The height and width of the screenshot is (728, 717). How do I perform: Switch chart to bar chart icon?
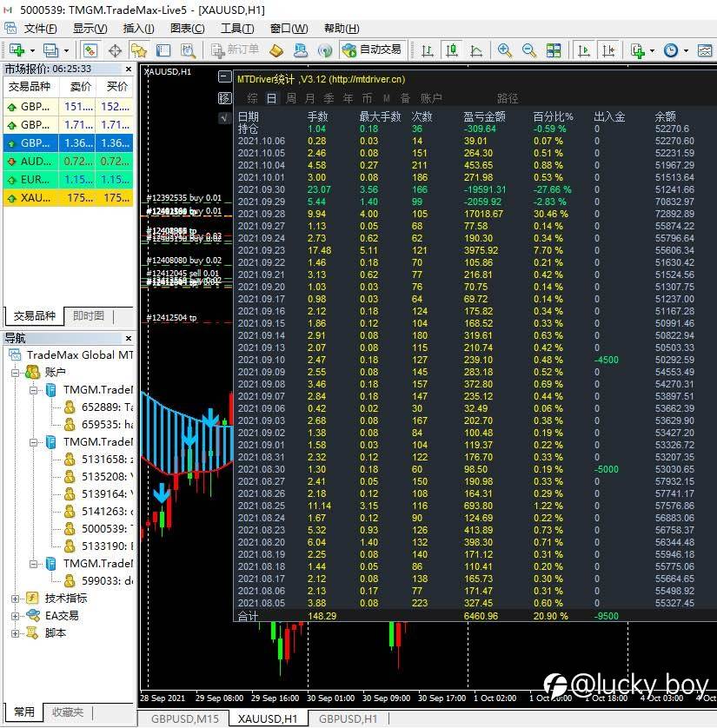pyautogui.click(x=426, y=50)
